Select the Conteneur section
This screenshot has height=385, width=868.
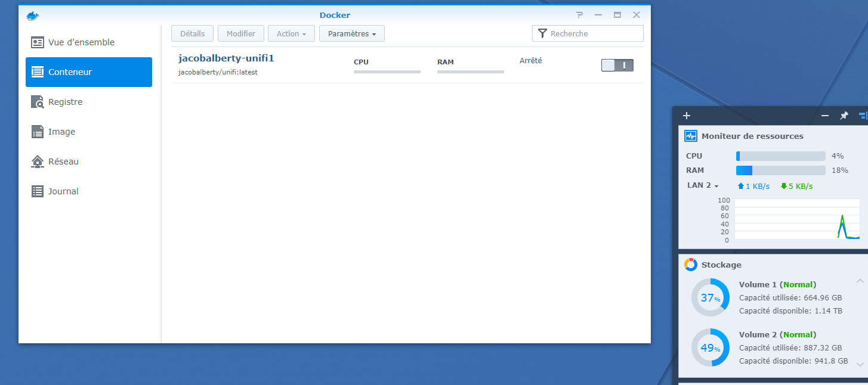[89, 72]
